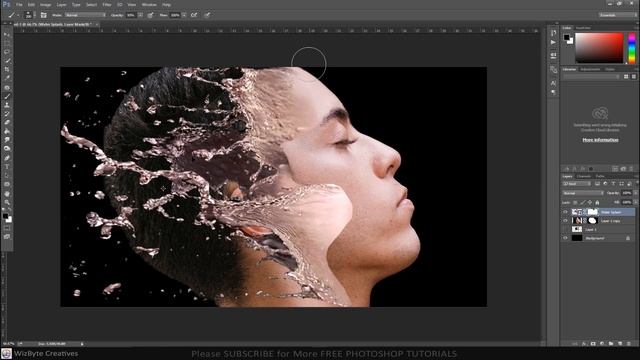This screenshot has height=360, width=640.
Task: Toggle lock all padlock icon
Action: point(597,202)
